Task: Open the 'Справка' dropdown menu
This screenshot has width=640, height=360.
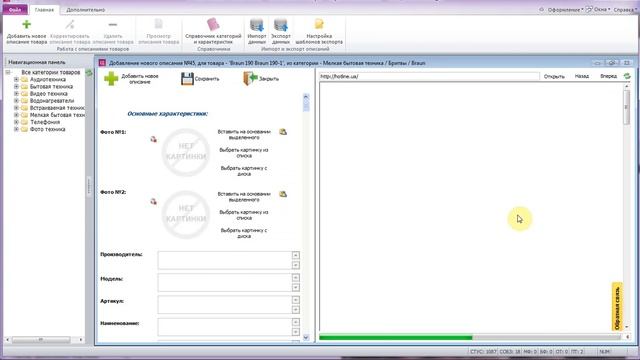Action: tap(625, 9)
